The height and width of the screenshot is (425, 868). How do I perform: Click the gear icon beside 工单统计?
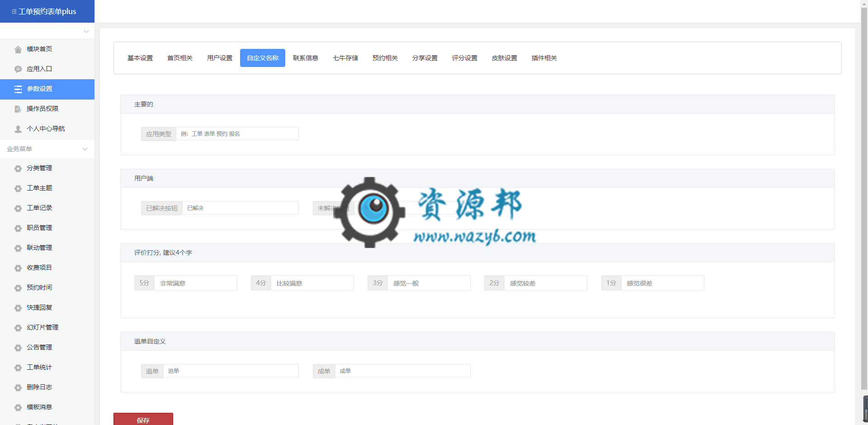click(18, 368)
